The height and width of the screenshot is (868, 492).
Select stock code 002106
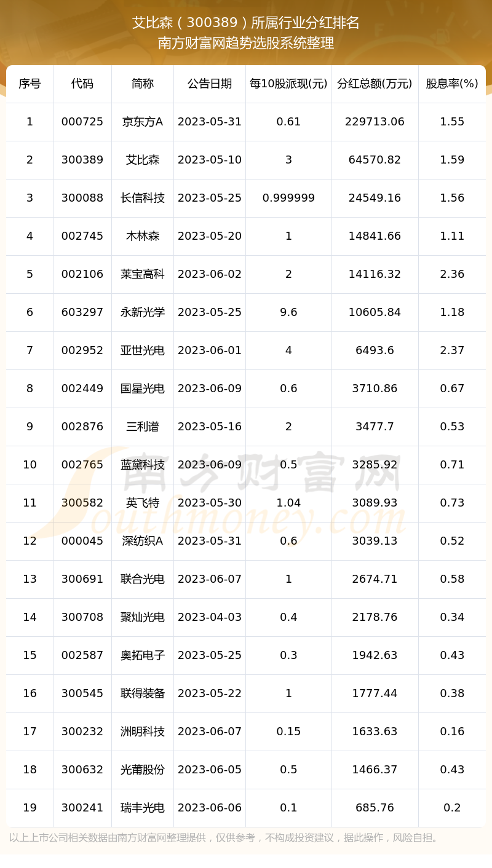pos(82,274)
